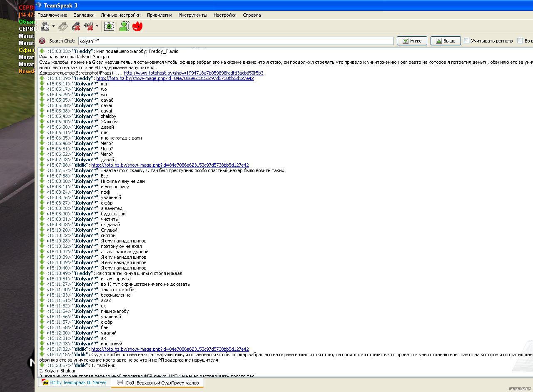Click the message 'чистить' at 15:08:31
This screenshot has width=533, height=392.
[110, 219]
